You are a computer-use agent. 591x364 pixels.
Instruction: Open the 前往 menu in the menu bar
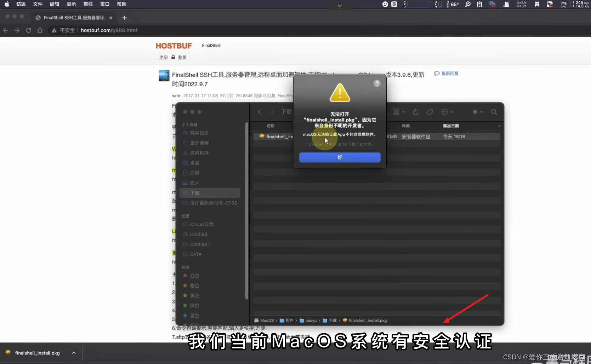[88, 4]
